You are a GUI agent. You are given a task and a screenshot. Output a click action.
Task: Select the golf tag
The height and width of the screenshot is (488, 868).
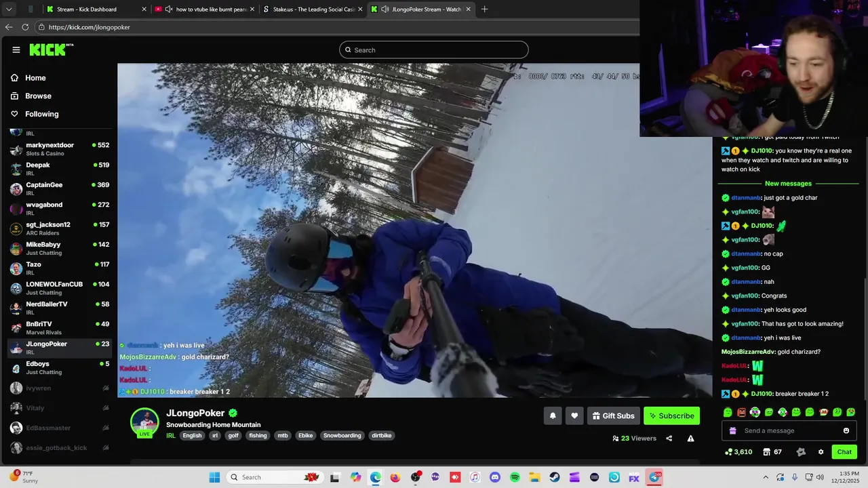233,436
